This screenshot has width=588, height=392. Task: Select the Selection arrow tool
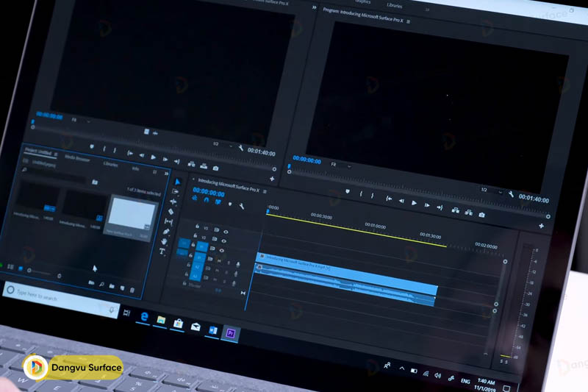(176, 182)
